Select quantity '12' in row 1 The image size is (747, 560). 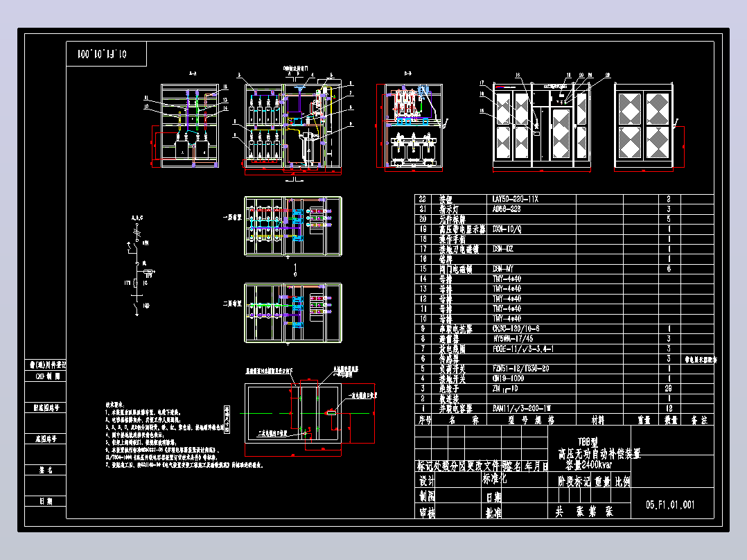tap(669, 408)
